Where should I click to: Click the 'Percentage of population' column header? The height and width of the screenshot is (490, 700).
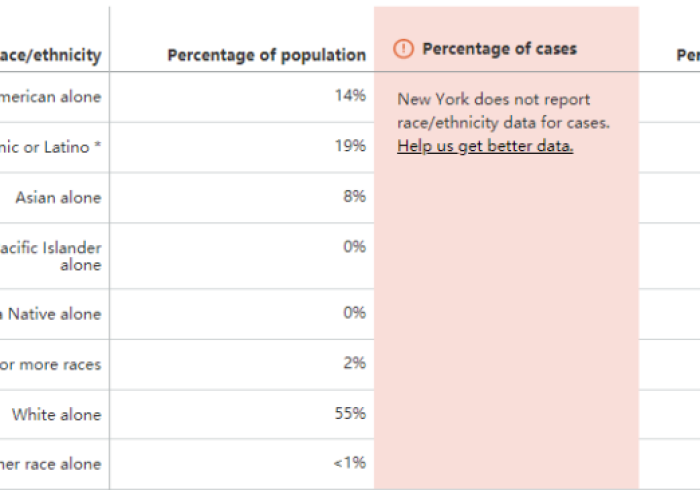coord(266,55)
